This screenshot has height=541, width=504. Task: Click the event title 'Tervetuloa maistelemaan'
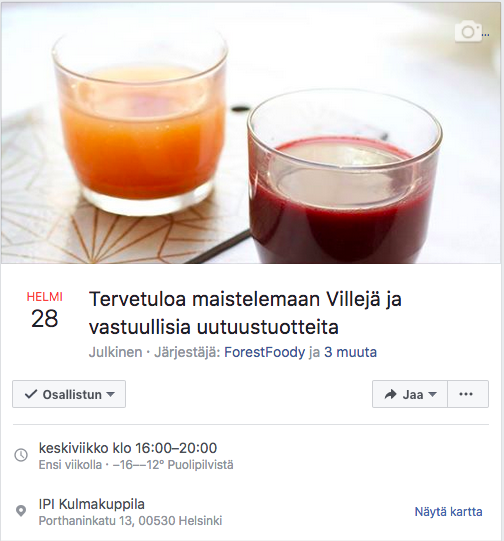(245, 313)
